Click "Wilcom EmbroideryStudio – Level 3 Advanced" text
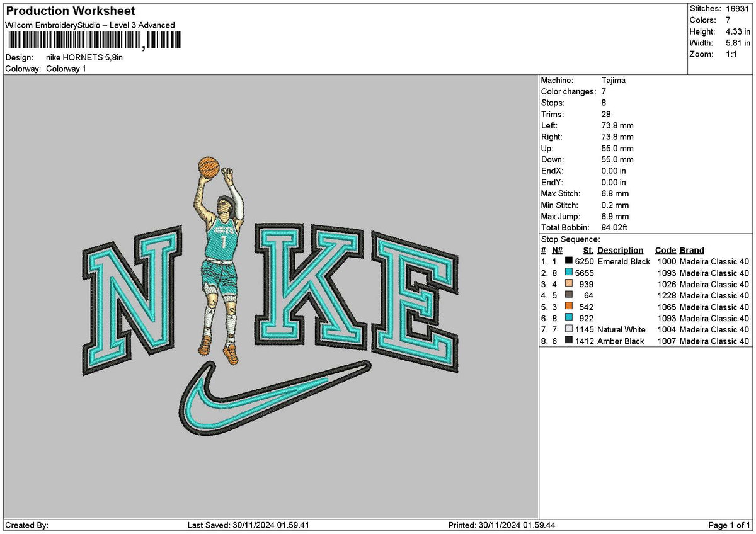 tap(89, 25)
